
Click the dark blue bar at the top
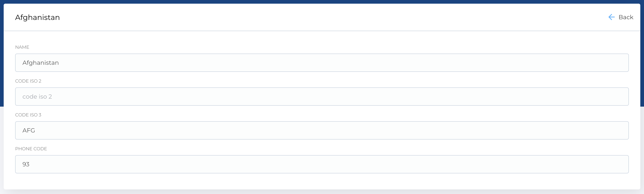coord(322,2)
